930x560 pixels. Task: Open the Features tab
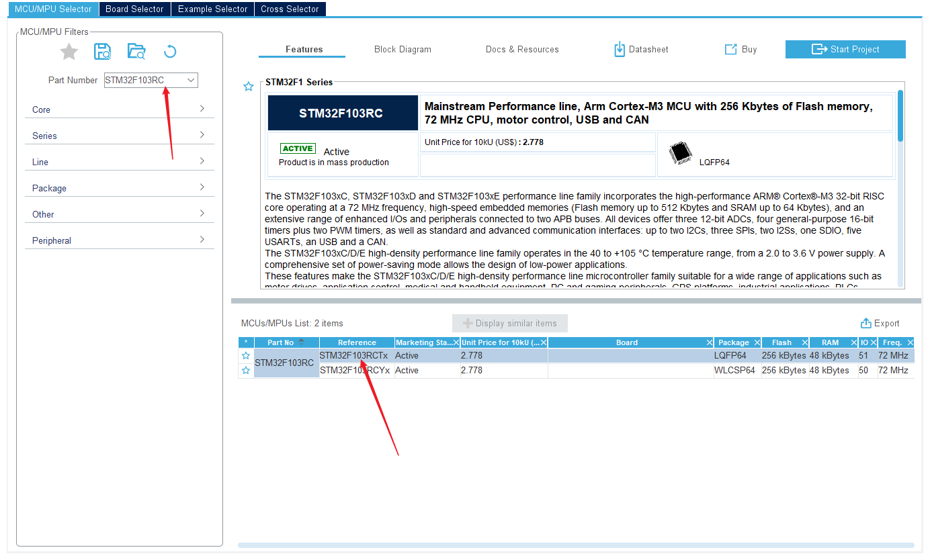[304, 49]
